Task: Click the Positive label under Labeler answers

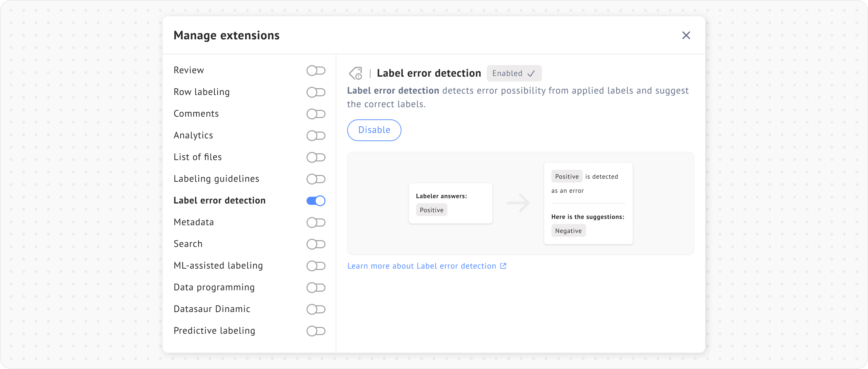Action: tap(431, 210)
